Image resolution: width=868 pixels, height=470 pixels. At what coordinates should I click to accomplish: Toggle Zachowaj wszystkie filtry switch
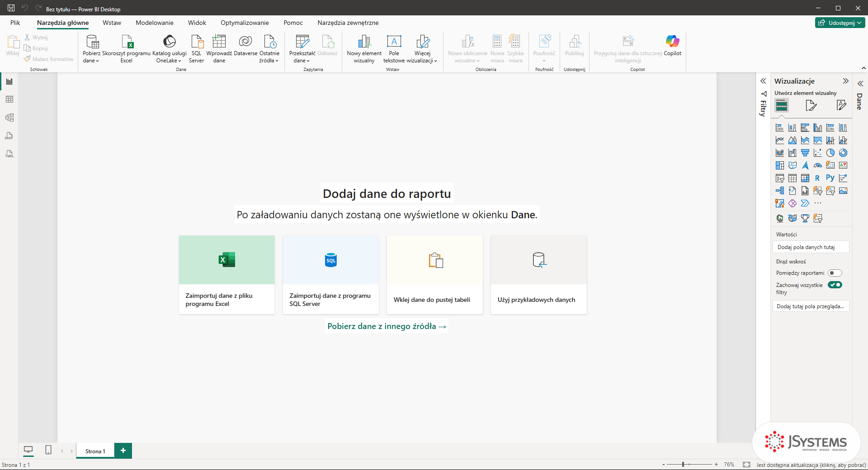coord(835,285)
